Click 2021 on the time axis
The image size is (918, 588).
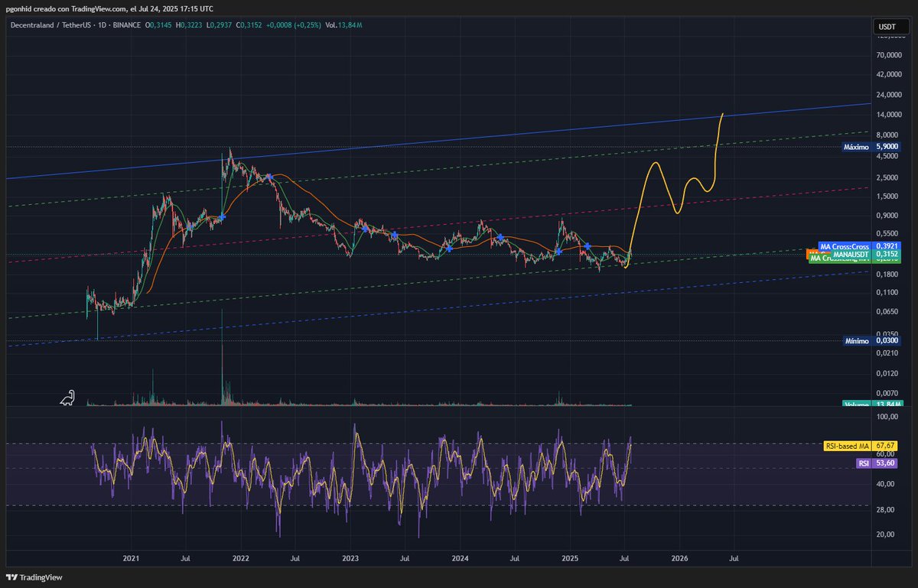(x=131, y=560)
